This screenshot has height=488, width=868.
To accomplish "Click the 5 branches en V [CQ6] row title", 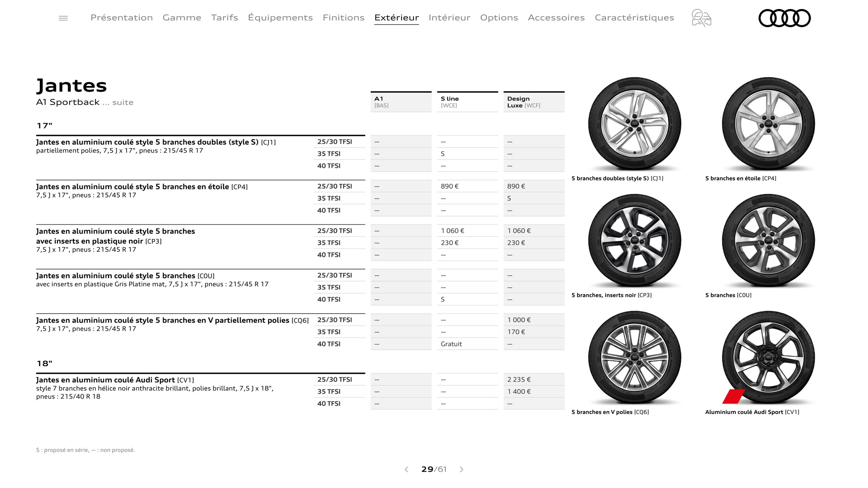I will click(173, 320).
